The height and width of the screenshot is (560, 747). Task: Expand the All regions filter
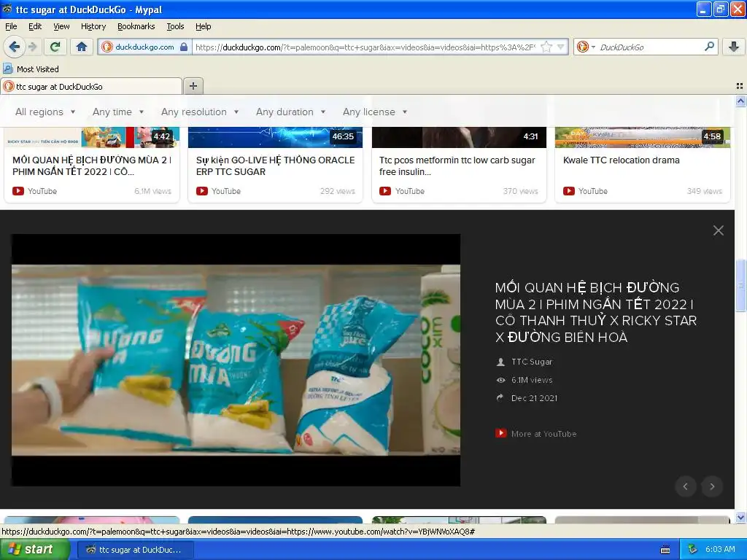point(45,112)
